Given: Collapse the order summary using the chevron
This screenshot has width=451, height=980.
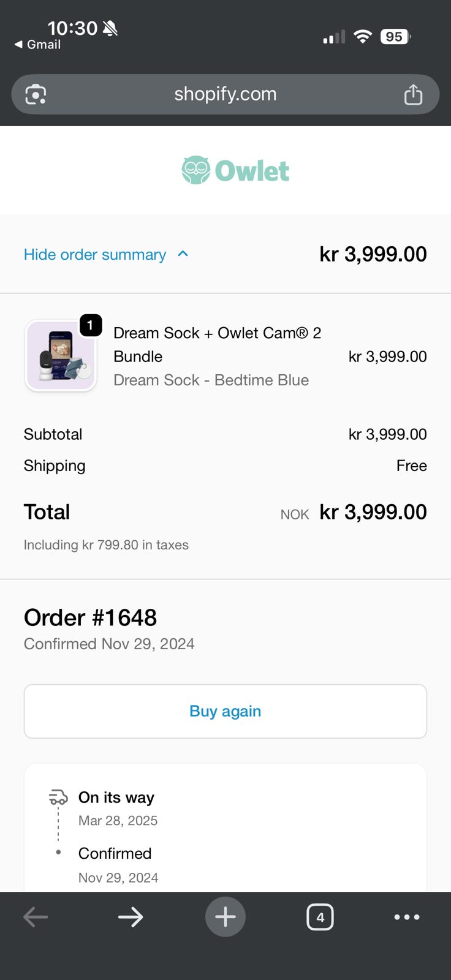Looking at the screenshot, I should coord(183,254).
